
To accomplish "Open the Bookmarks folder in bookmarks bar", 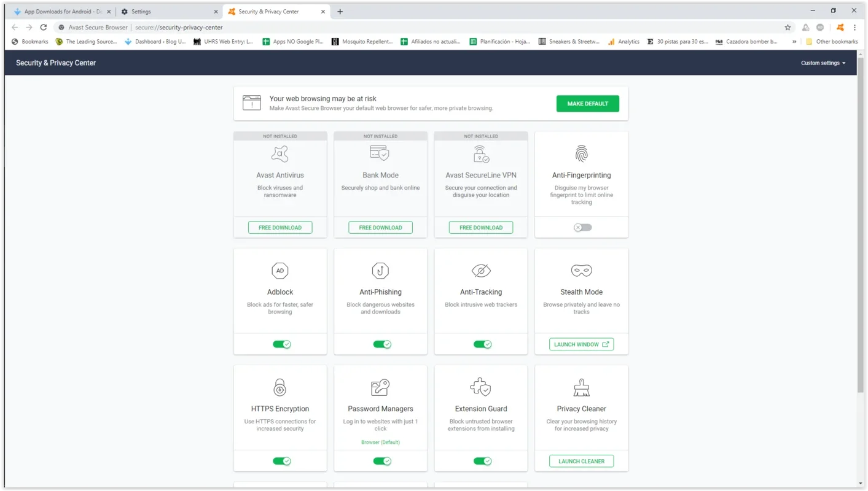I will 29,42.
